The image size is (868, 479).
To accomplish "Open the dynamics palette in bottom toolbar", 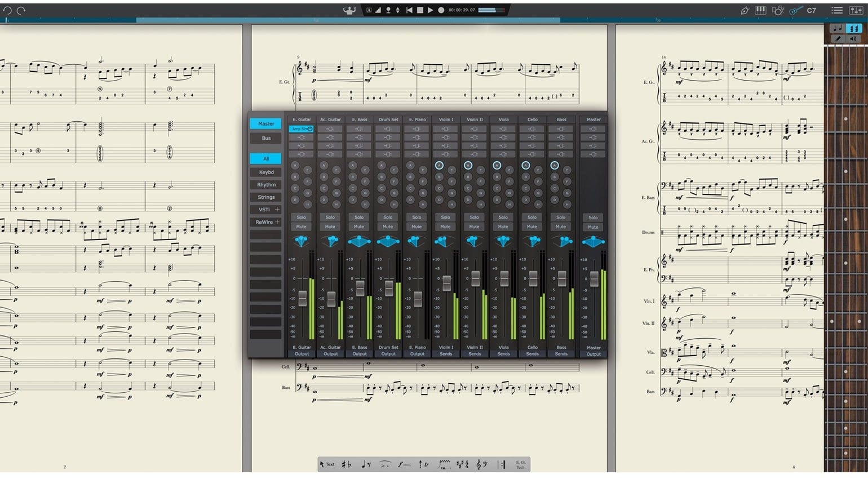I will [404, 464].
